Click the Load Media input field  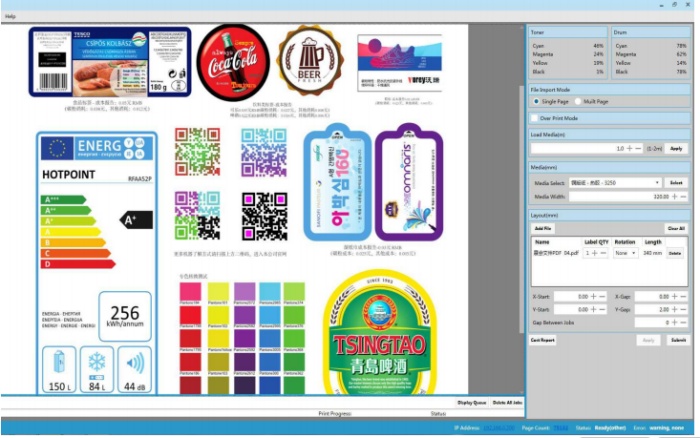578,148
